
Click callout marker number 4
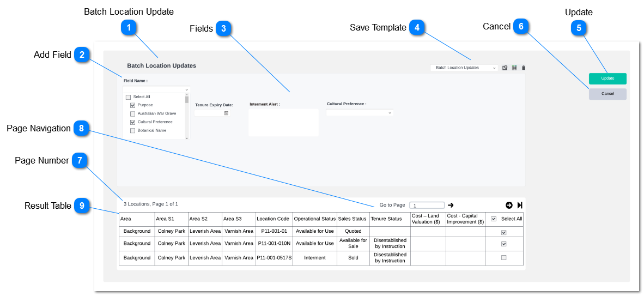click(x=417, y=28)
